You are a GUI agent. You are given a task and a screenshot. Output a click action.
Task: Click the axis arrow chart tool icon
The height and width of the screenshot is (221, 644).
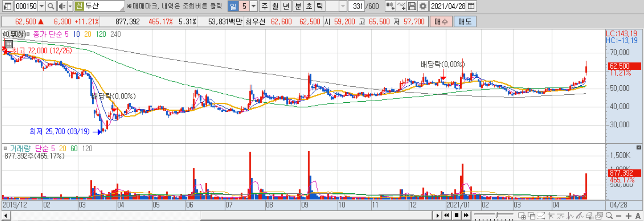[551, 216]
